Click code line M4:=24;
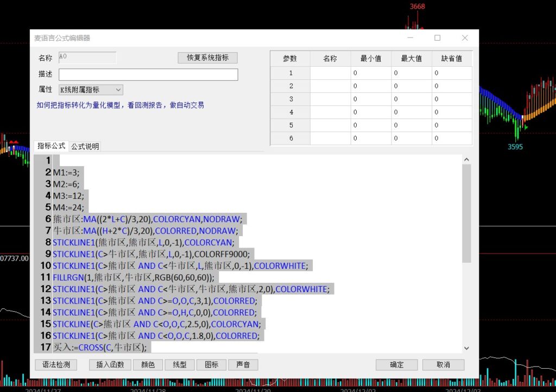 68,207
